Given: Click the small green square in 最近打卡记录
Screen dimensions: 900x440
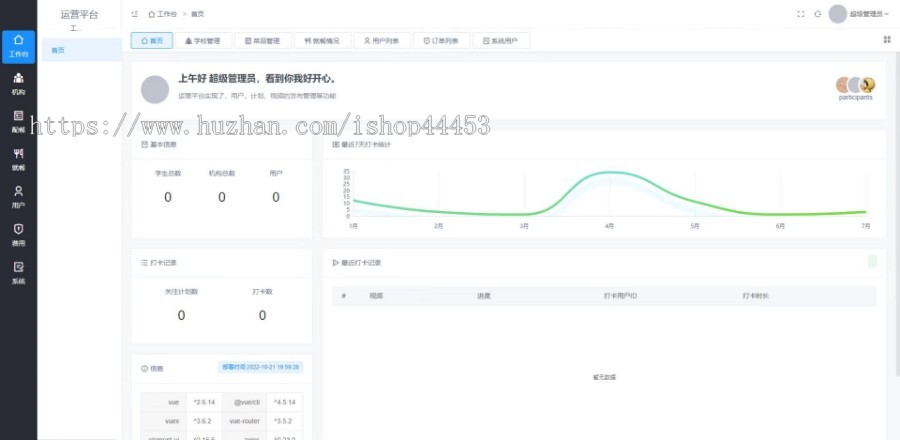Looking at the screenshot, I should pos(872,262).
